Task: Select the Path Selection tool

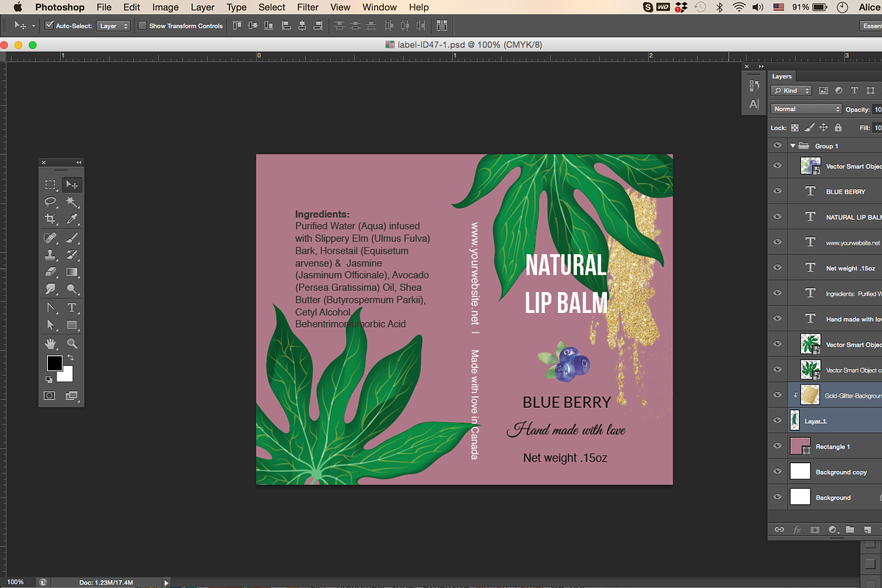Action: pyautogui.click(x=50, y=325)
